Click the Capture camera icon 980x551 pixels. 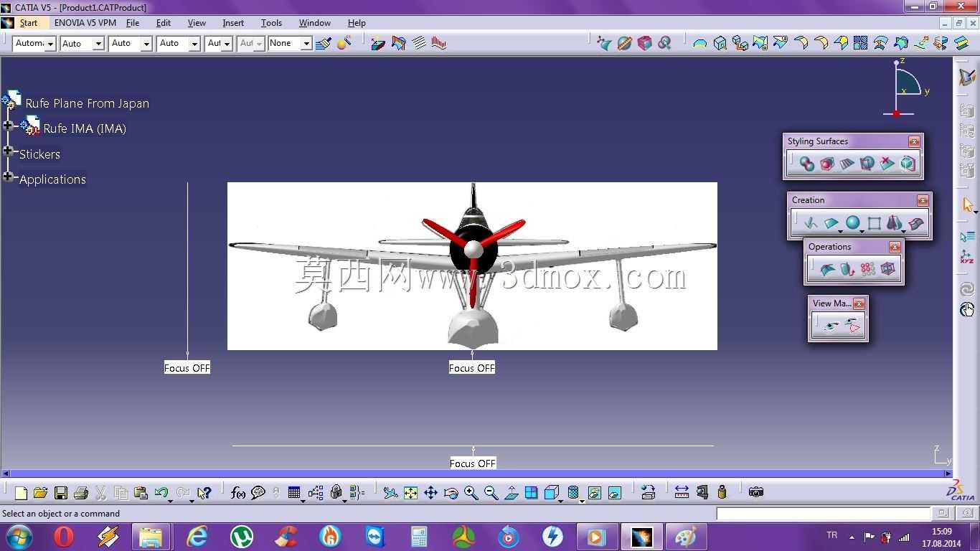(755, 492)
